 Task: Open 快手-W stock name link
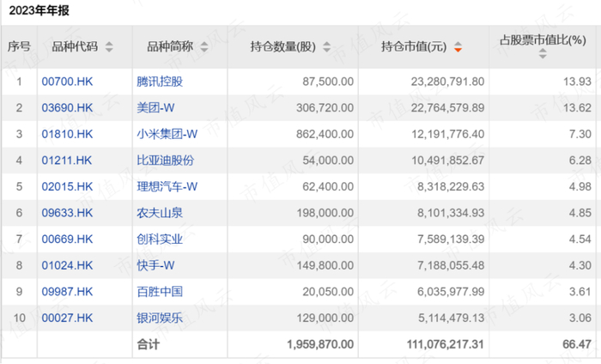point(155,265)
